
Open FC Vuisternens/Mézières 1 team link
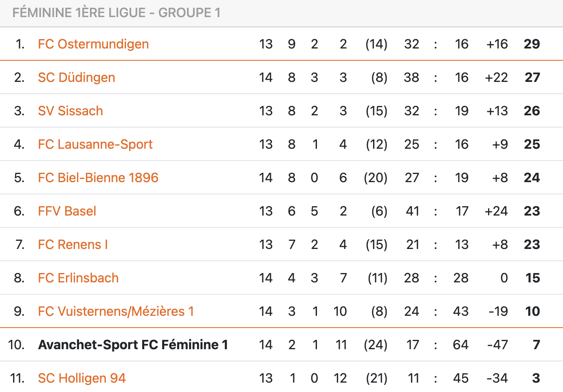tap(116, 311)
